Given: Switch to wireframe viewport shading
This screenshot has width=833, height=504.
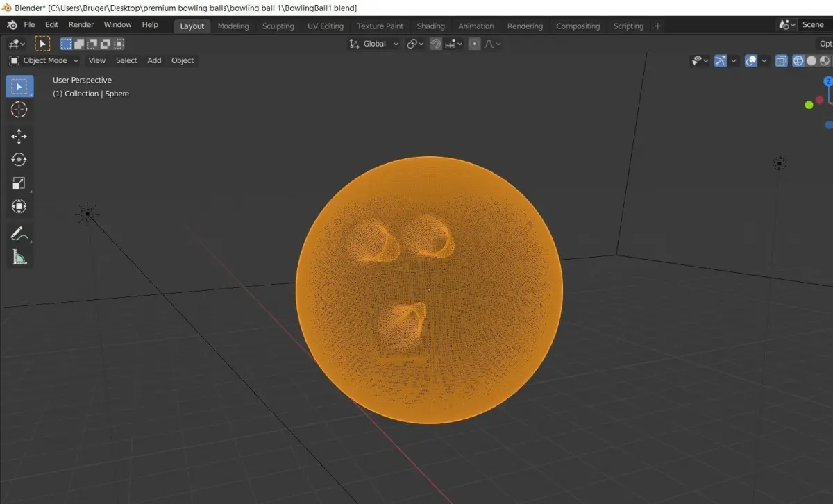Looking at the screenshot, I should (x=798, y=61).
